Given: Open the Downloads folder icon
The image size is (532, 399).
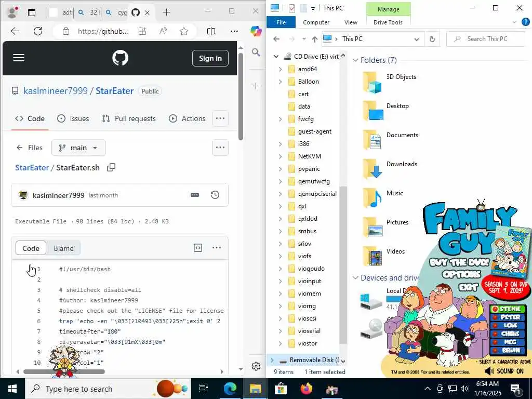Looking at the screenshot, I should pos(373,169).
